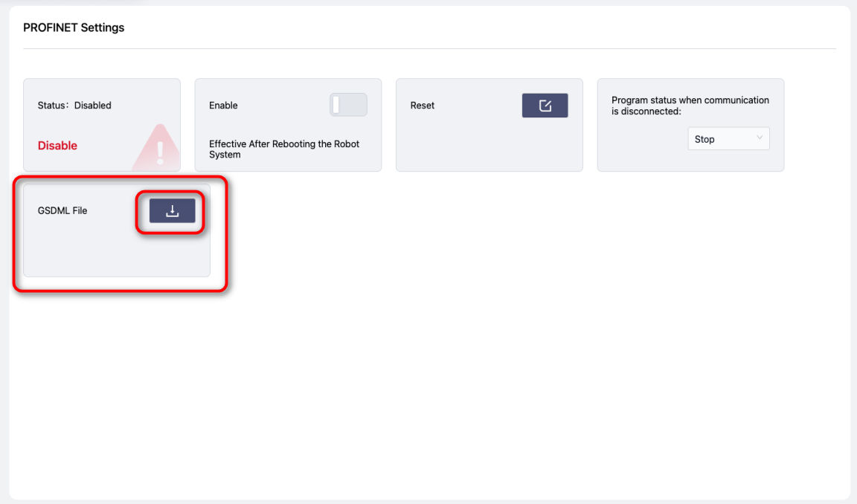
Task: Click the chevron arrow in Stop dropdown
Action: coord(759,138)
